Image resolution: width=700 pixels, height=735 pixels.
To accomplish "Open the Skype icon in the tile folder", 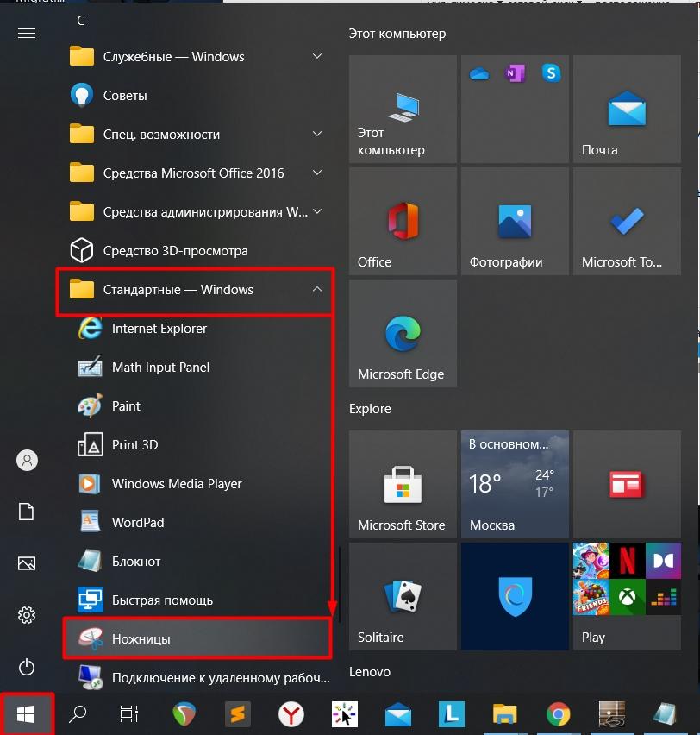I will click(x=552, y=73).
